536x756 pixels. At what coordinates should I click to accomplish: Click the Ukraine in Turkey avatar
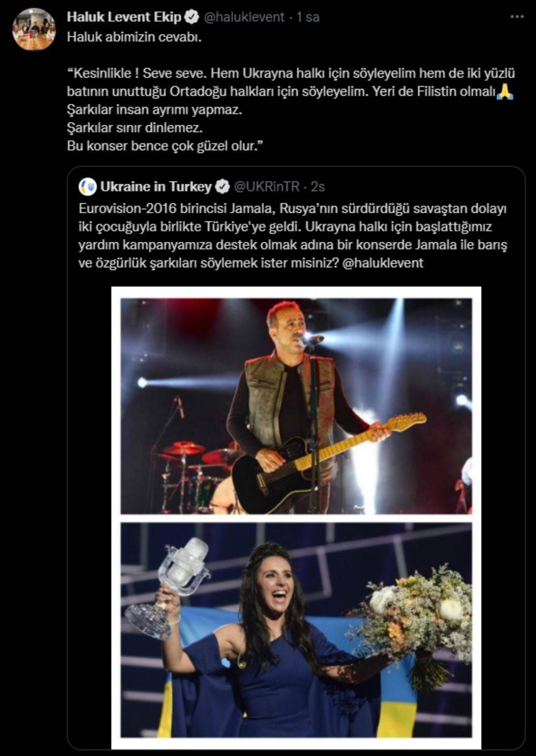(88, 186)
